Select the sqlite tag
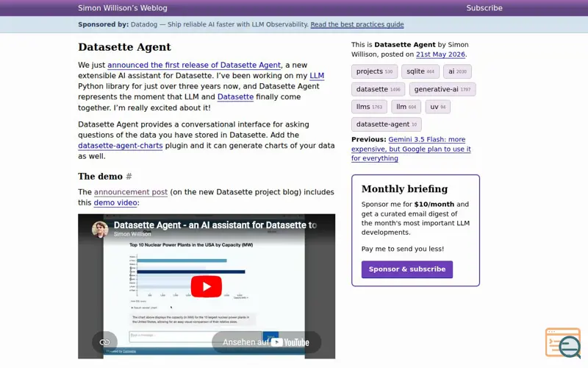The height and width of the screenshot is (368, 588). click(420, 71)
